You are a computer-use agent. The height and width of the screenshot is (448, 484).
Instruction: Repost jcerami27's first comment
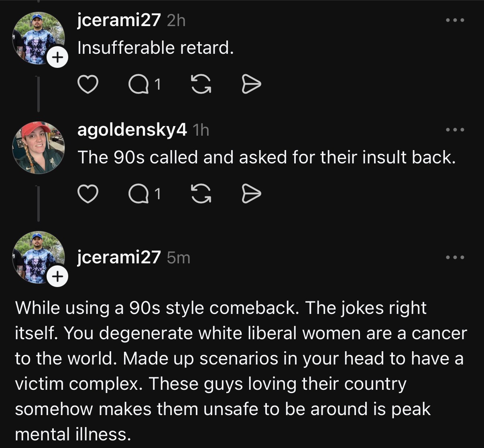point(201,85)
